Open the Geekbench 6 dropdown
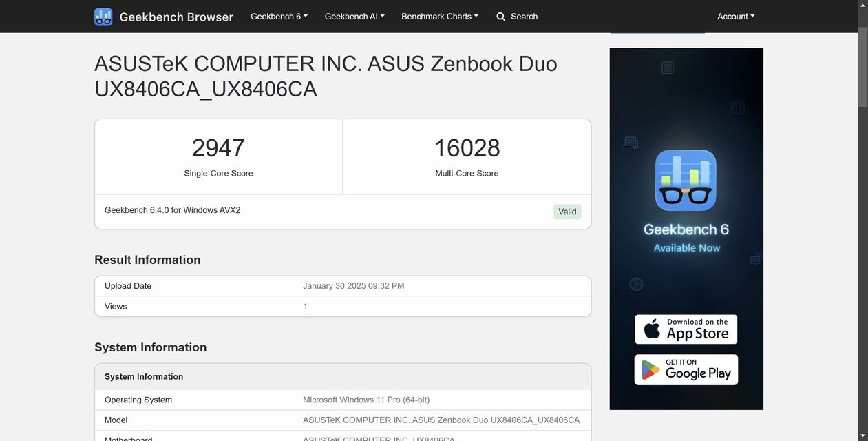The height and width of the screenshot is (441, 868). click(x=279, y=16)
